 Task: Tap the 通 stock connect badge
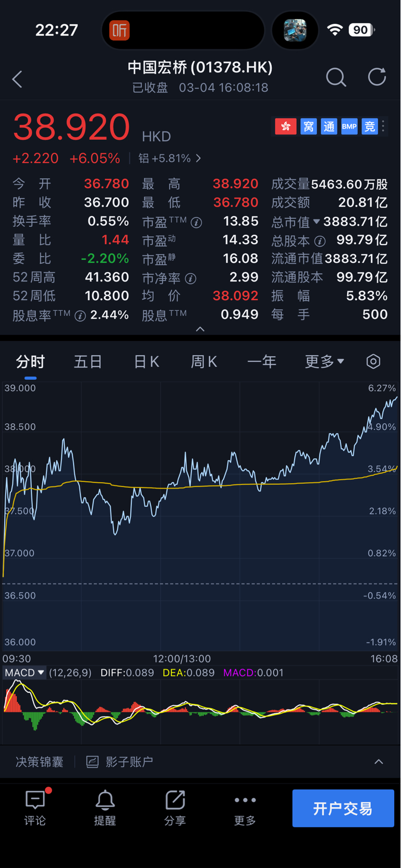pyautogui.click(x=329, y=126)
